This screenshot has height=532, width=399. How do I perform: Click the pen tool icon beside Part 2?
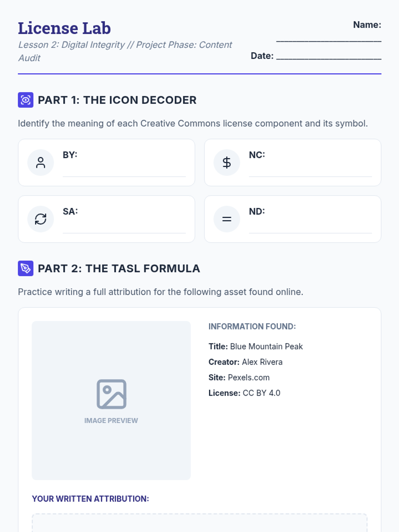(x=26, y=268)
